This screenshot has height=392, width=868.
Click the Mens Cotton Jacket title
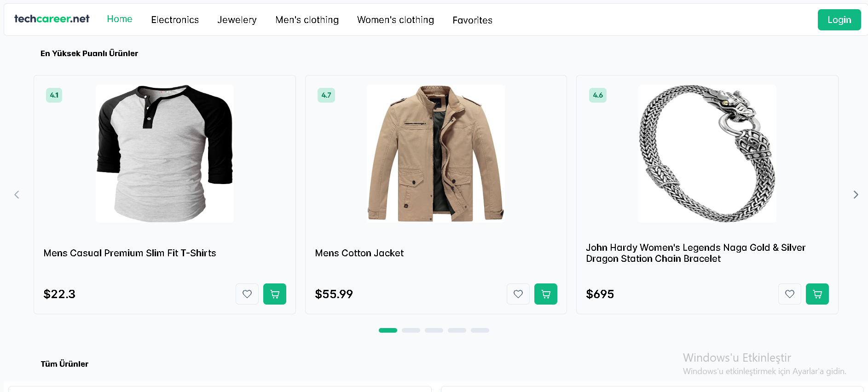(359, 253)
